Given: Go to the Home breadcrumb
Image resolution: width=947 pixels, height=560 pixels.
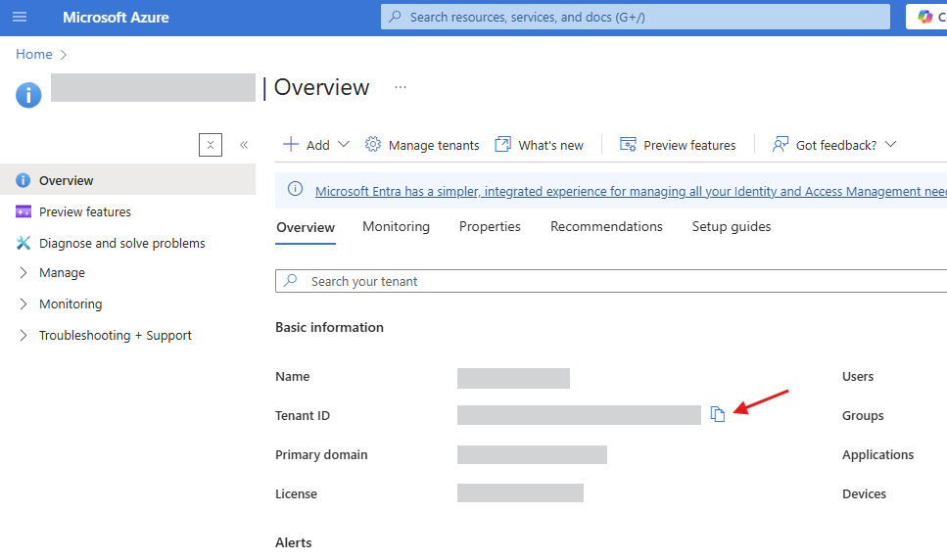Looking at the screenshot, I should point(34,54).
